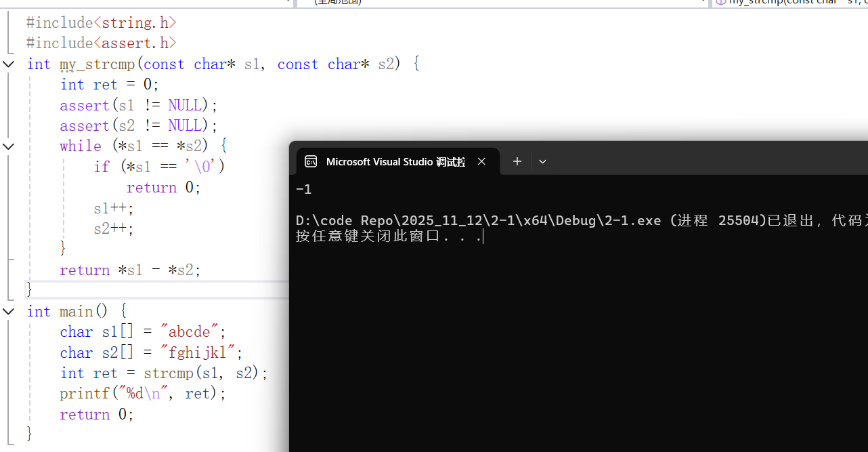Image resolution: width=868 pixels, height=452 pixels.
Task: Click the terminal icon on the console tab
Action: [311, 161]
